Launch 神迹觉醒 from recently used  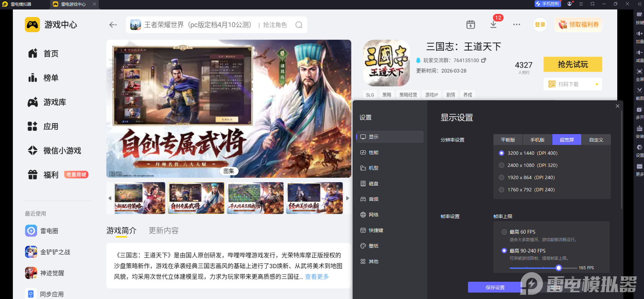[x=45, y=273]
